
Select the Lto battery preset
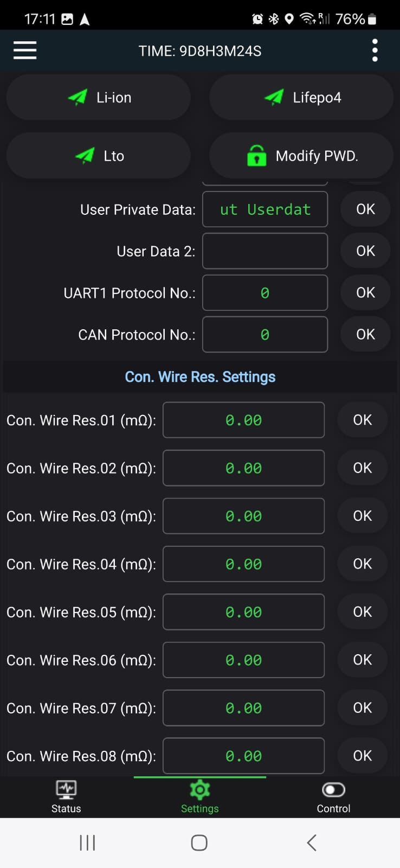[99, 156]
